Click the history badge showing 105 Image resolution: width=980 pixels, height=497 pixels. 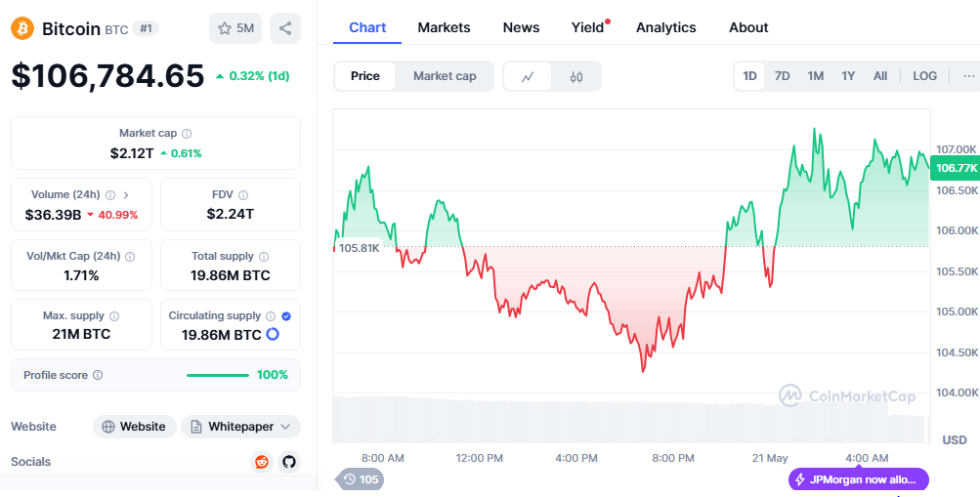coord(360,479)
